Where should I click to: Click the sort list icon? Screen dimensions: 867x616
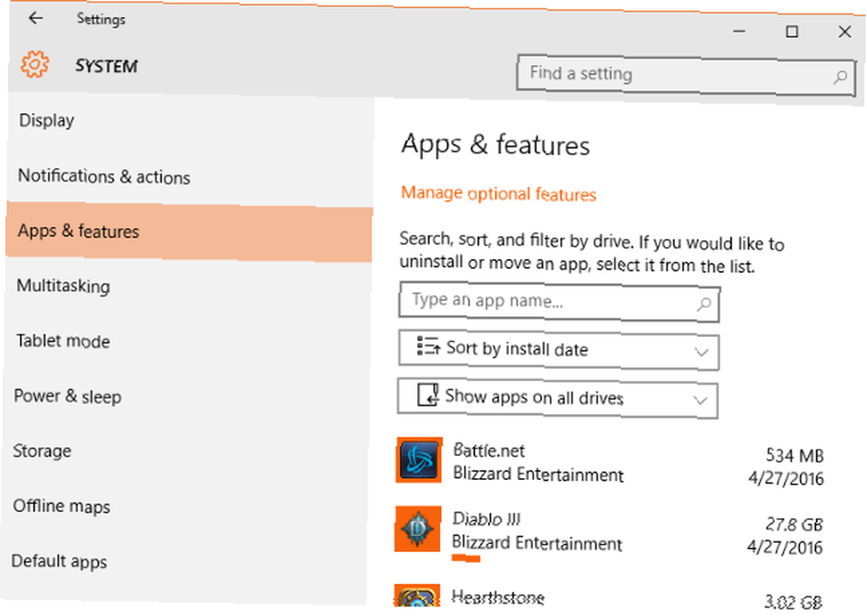(x=428, y=346)
